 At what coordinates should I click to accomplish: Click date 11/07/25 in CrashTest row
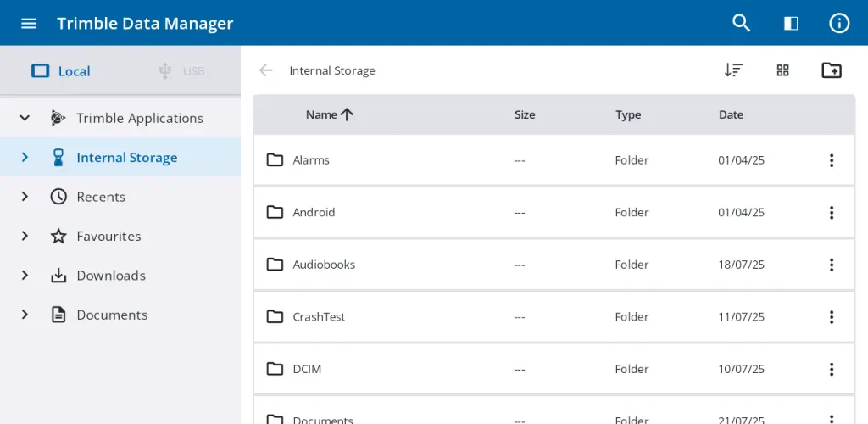(741, 317)
